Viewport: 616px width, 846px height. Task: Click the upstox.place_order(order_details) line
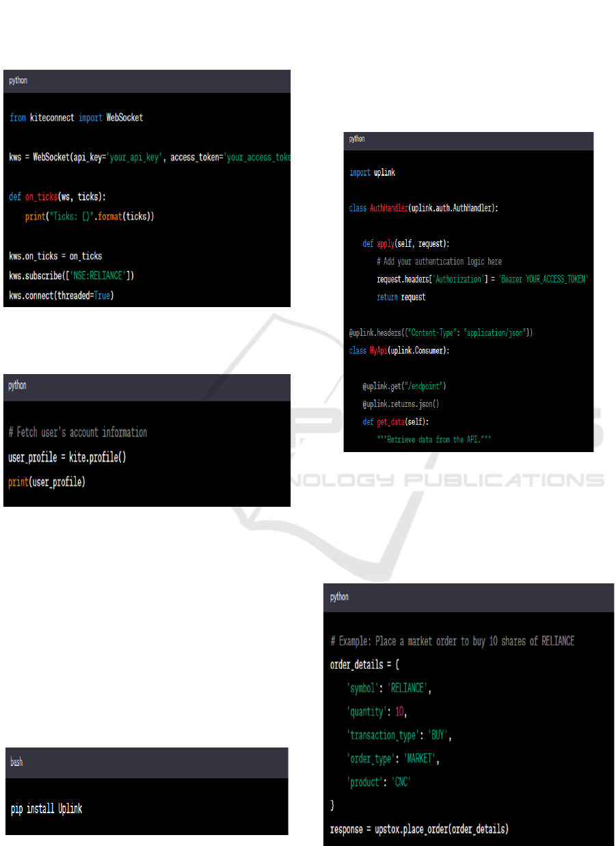419,829
